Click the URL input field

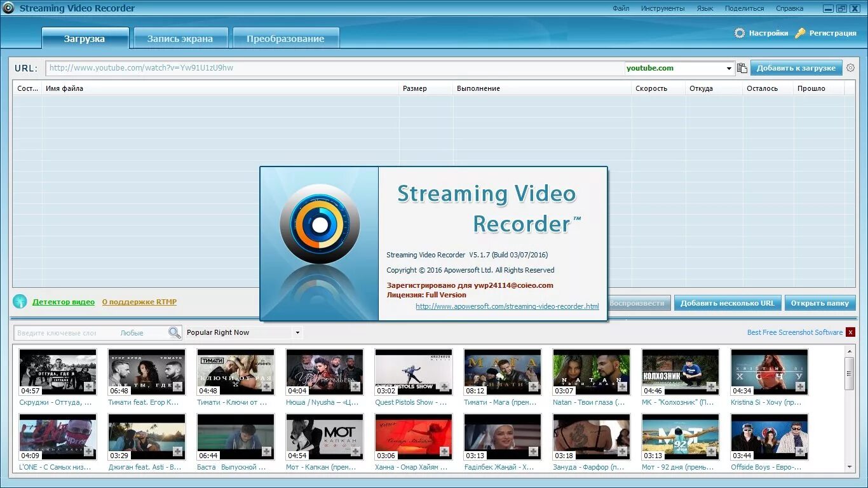tap(335, 68)
